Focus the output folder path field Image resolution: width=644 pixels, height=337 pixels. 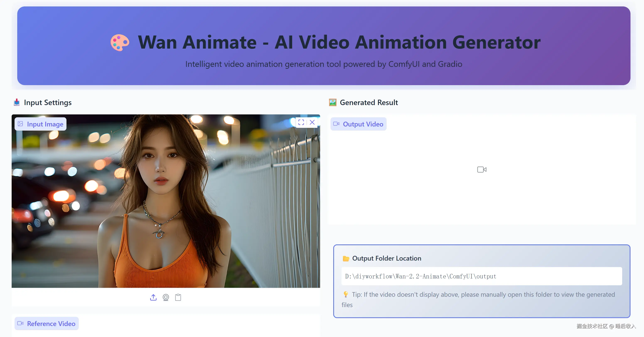pos(482,276)
